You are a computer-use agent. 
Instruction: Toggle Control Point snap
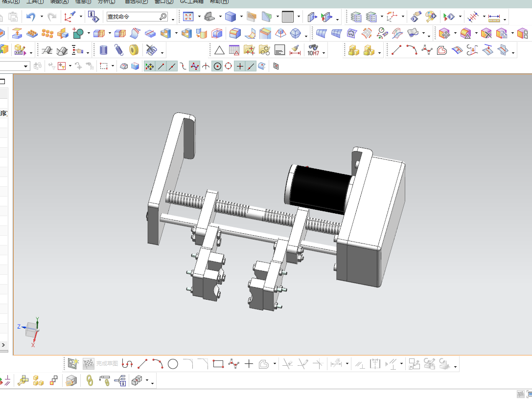tap(183, 66)
